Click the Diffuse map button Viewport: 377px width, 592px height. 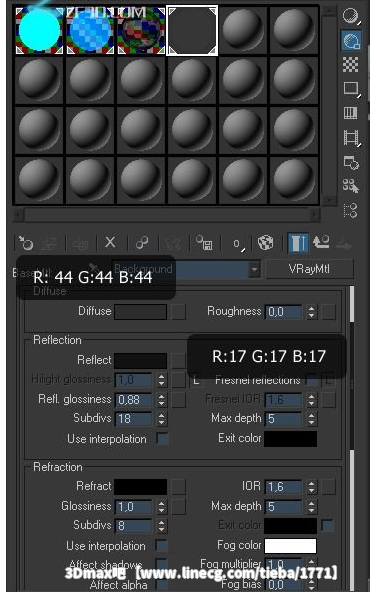point(178,312)
